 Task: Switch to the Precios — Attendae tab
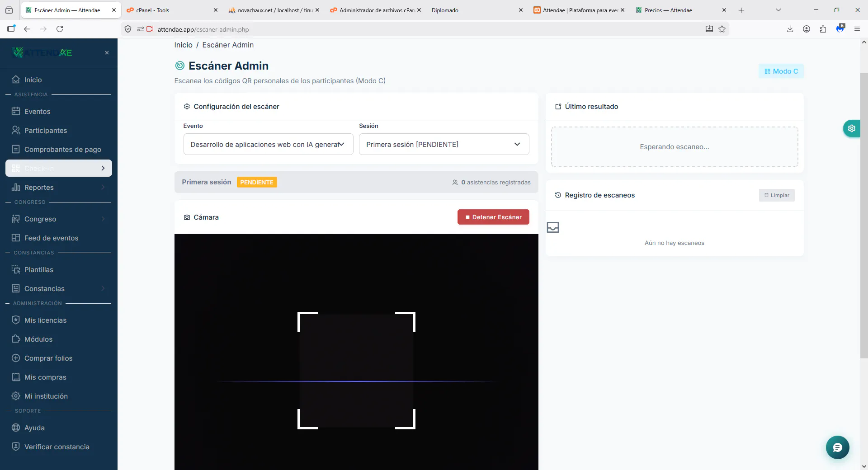pos(668,10)
